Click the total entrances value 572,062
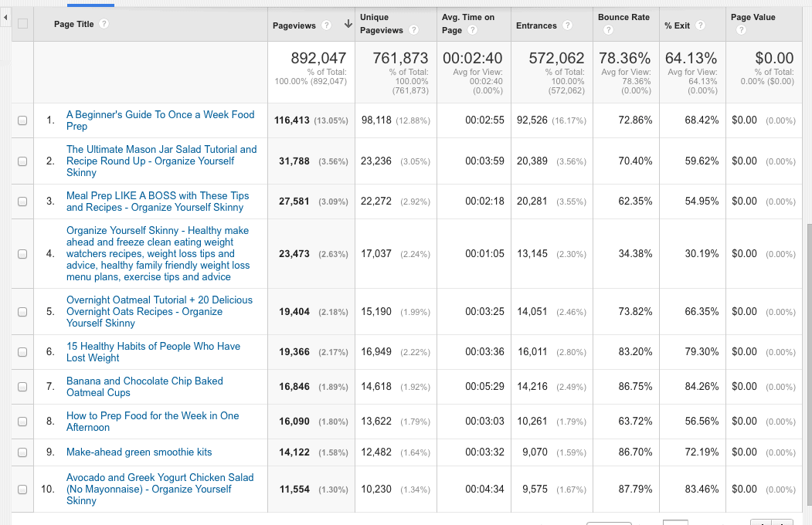Viewport: 812px width, 525px height. point(557,58)
